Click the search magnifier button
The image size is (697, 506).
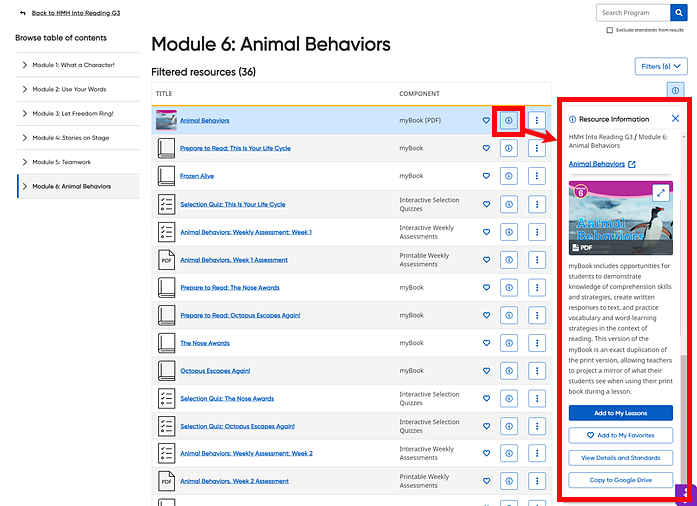(x=678, y=13)
